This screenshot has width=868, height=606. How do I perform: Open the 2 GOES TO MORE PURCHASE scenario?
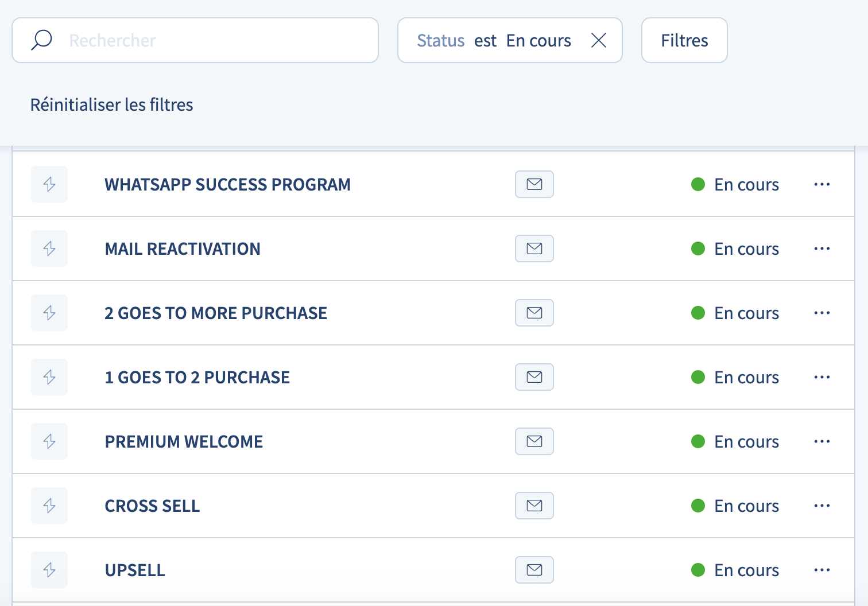tap(215, 313)
